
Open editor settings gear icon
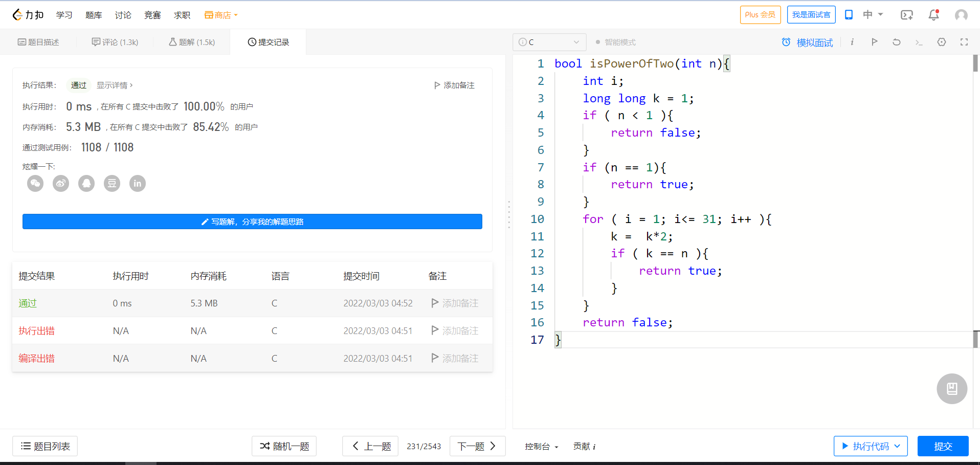tap(941, 42)
